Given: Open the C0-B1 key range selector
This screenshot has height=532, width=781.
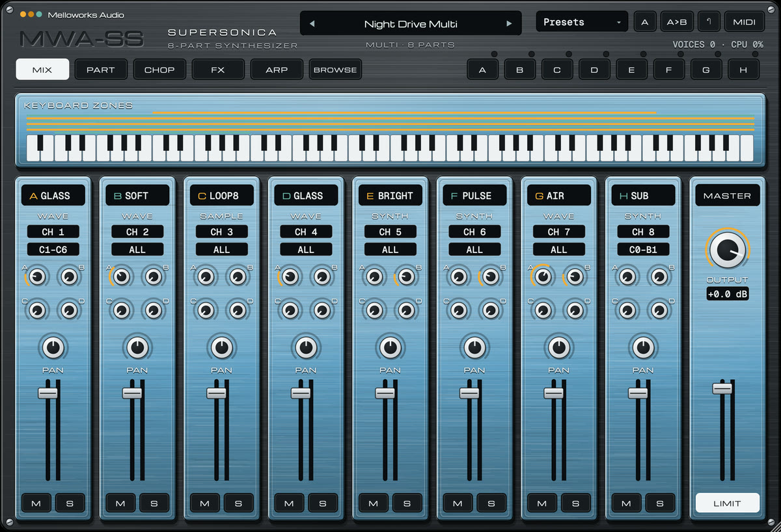Looking at the screenshot, I should 643,249.
